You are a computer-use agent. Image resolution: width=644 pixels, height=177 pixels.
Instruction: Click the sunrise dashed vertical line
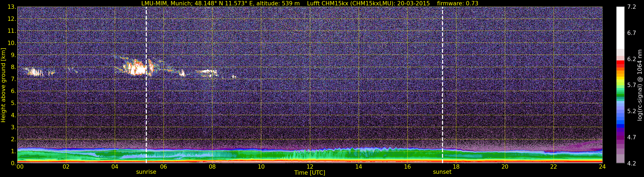pyautogui.click(x=146, y=85)
